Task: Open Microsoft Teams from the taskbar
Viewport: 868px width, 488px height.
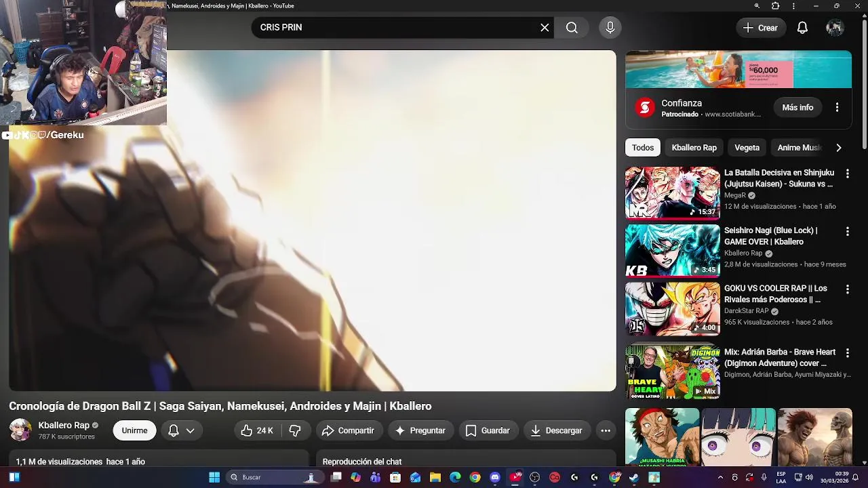Action: point(375,477)
